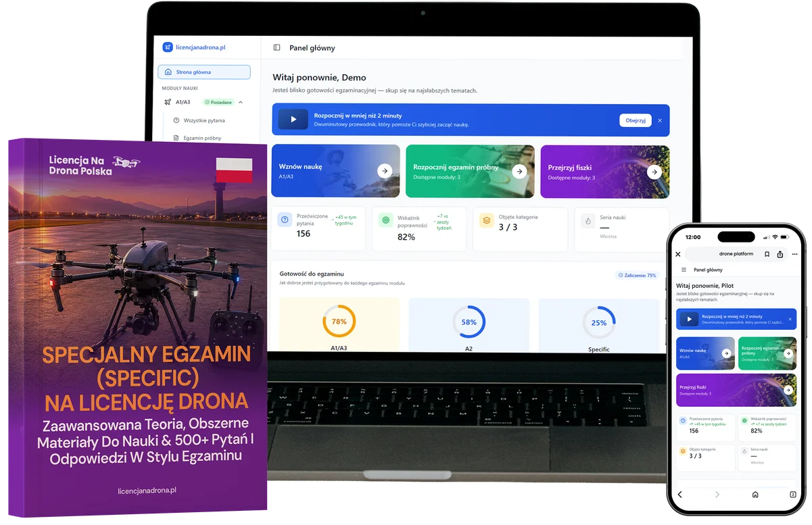
Task: Collapse the A1/A3 module chevron in sidebar
Action: coord(241,102)
